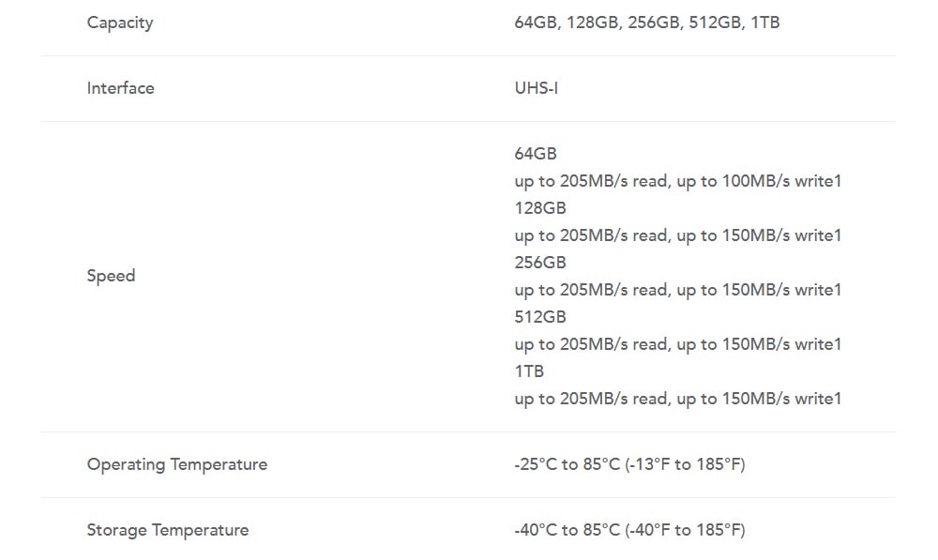The width and height of the screenshot is (938, 560).
Task: Click the capacity values 64GB to 1TB
Action: coord(646,23)
